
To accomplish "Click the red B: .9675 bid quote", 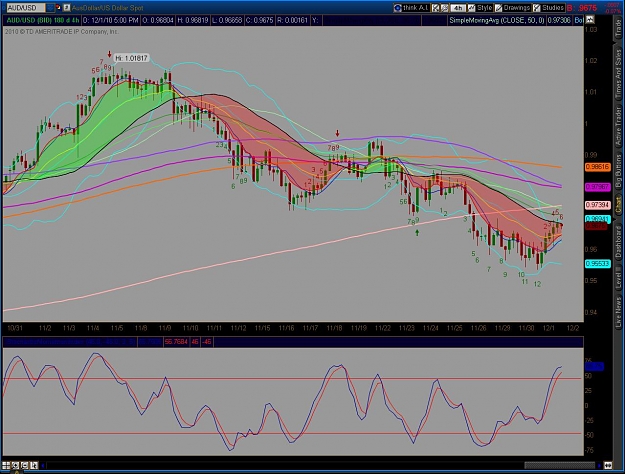I will point(582,8).
